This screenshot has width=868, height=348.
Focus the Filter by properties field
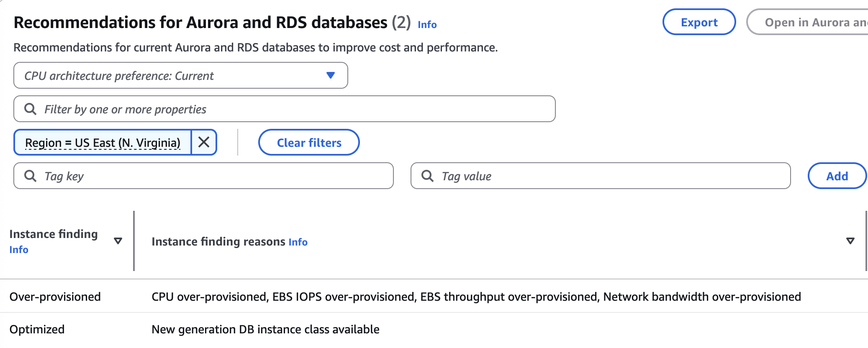coord(293,109)
